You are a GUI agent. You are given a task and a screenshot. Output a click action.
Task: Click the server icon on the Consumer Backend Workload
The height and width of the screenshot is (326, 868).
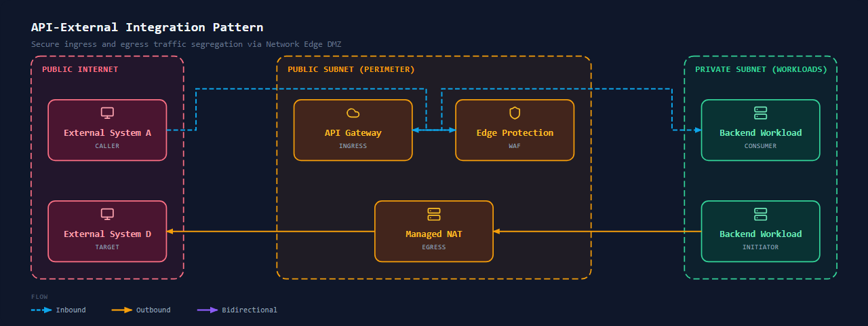pyautogui.click(x=761, y=113)
